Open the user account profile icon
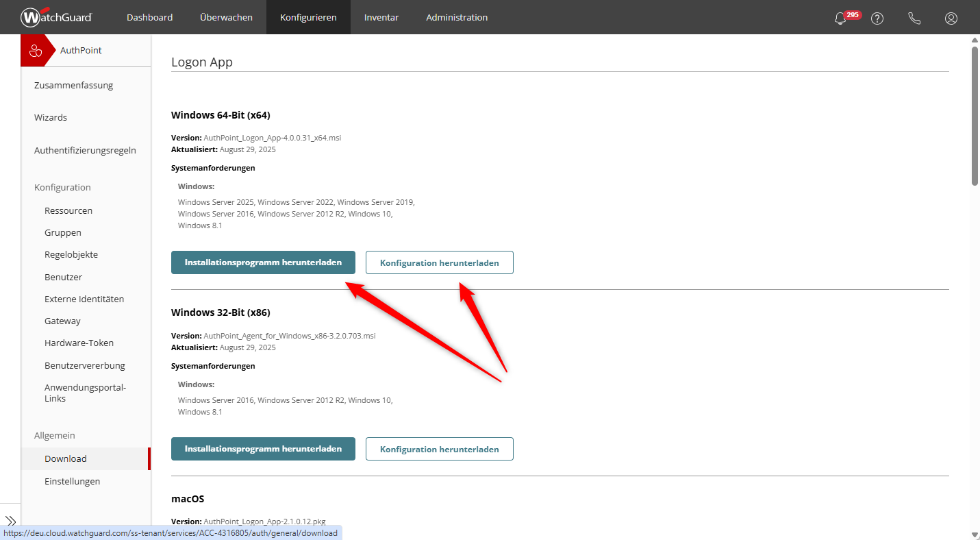The image size is (980, 540). pos(951,19)
